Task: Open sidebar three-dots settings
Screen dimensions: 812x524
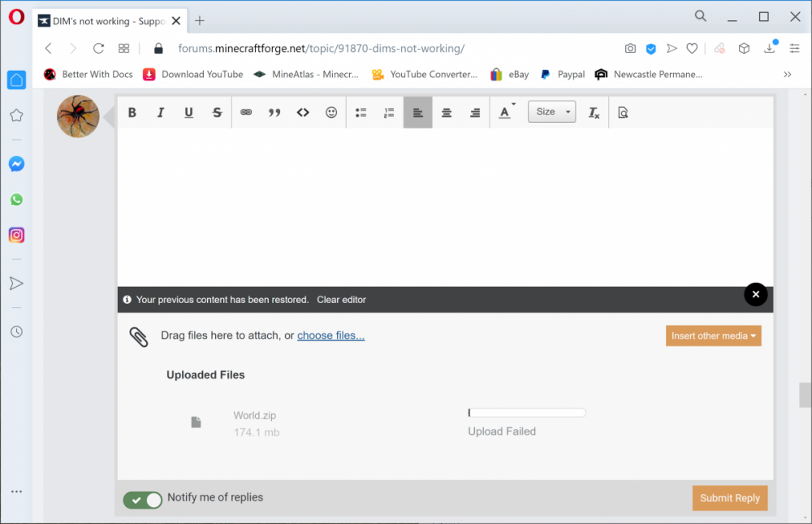Action: (16, 492)
